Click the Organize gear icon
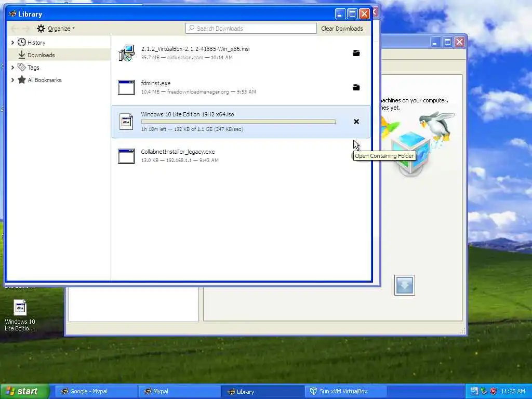The width and height of the screenshot is (532, 399). (41, 29)
